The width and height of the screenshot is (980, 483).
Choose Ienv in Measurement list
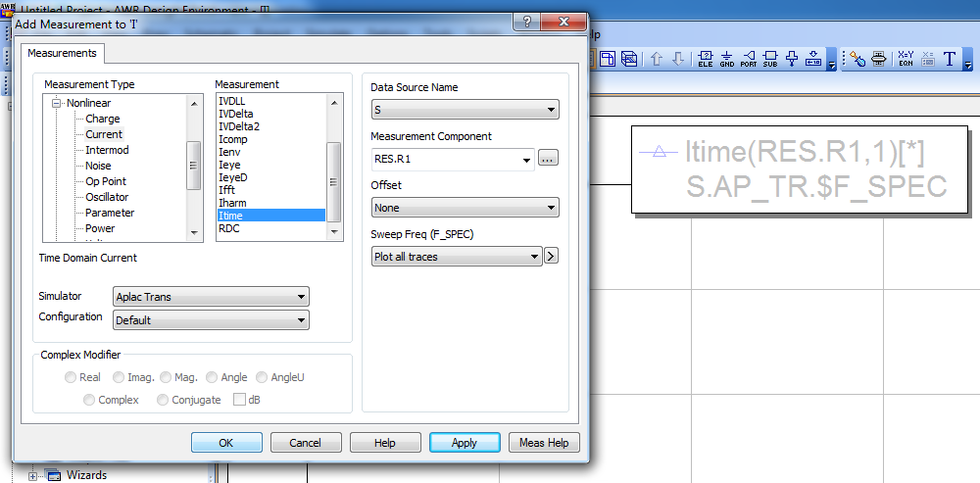click(x=271, y=152)
